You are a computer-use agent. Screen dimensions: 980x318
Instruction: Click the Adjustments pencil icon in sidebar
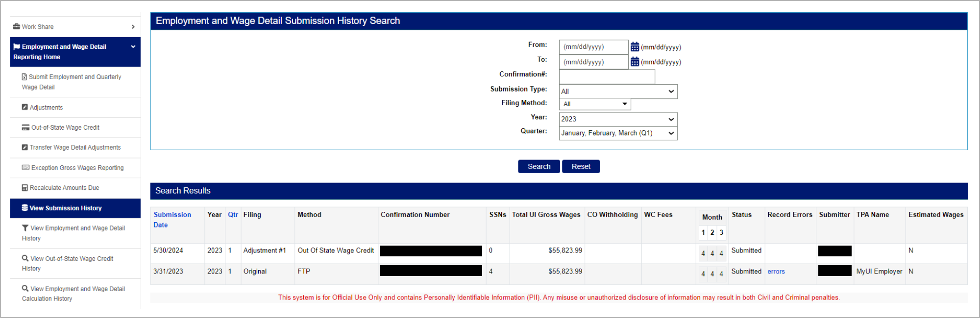click(x=24, y=107)
